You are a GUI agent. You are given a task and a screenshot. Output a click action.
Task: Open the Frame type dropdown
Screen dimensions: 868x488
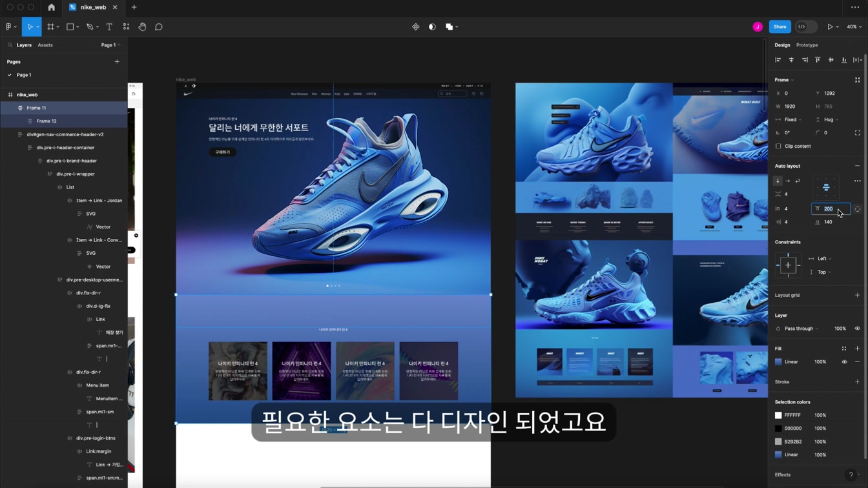pos(784,80)
